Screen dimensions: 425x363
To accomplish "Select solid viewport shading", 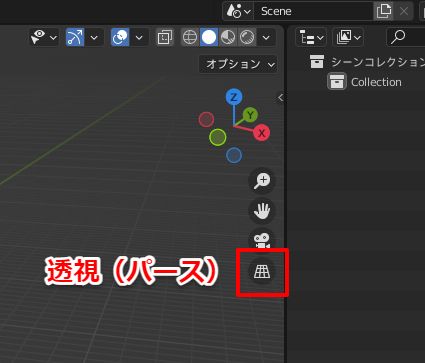I will coord(209,37).
